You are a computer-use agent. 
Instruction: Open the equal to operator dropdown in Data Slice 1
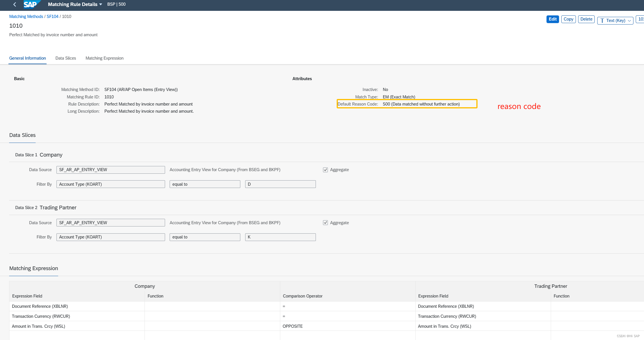[205, 184]
